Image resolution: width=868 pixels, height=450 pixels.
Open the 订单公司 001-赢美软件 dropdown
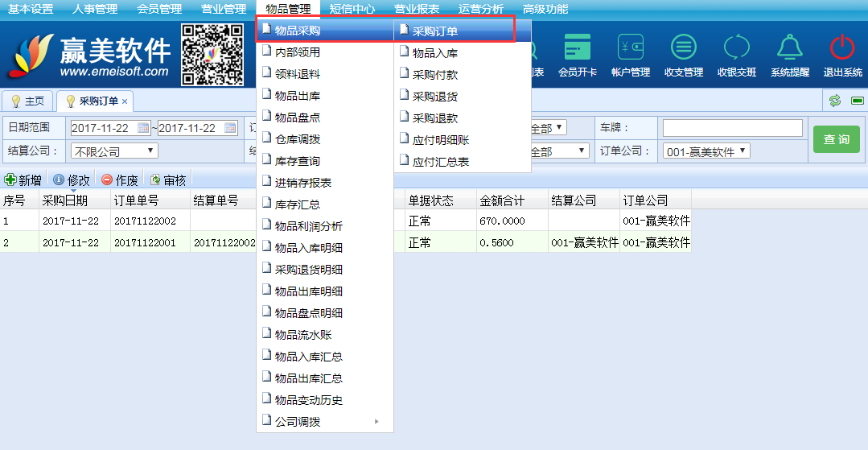pyautogui.click(x=706, y=151)
